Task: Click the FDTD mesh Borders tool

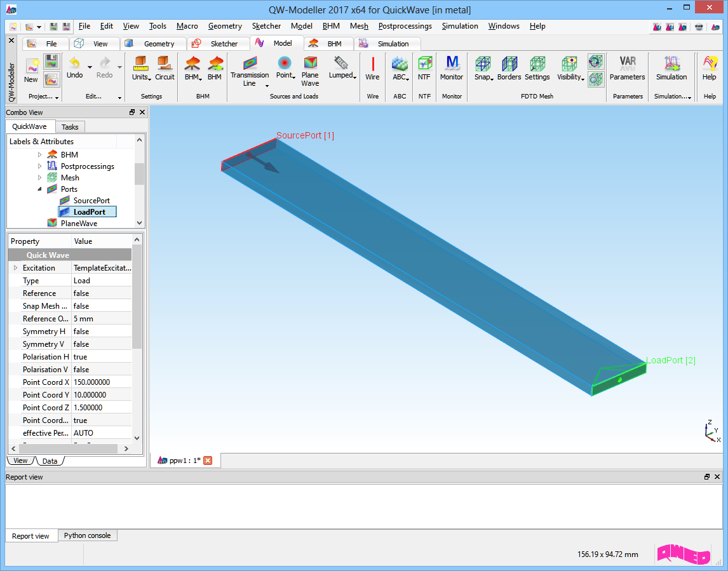Action: (509, 68)
